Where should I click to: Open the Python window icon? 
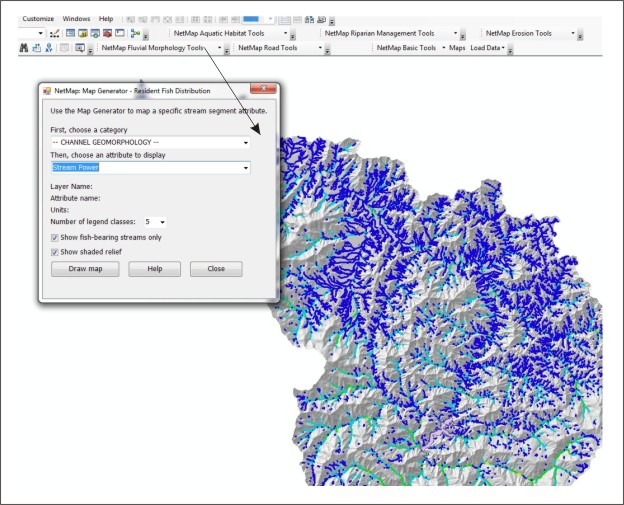click(x=119, y=33)
